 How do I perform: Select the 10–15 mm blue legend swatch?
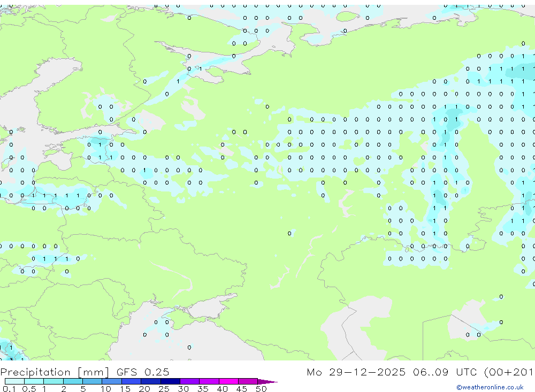click(x=112, y=381)
